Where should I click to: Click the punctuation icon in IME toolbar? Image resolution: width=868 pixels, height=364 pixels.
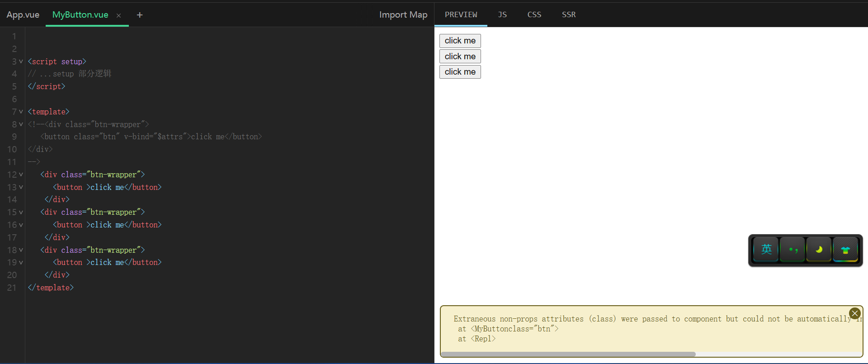793,250
